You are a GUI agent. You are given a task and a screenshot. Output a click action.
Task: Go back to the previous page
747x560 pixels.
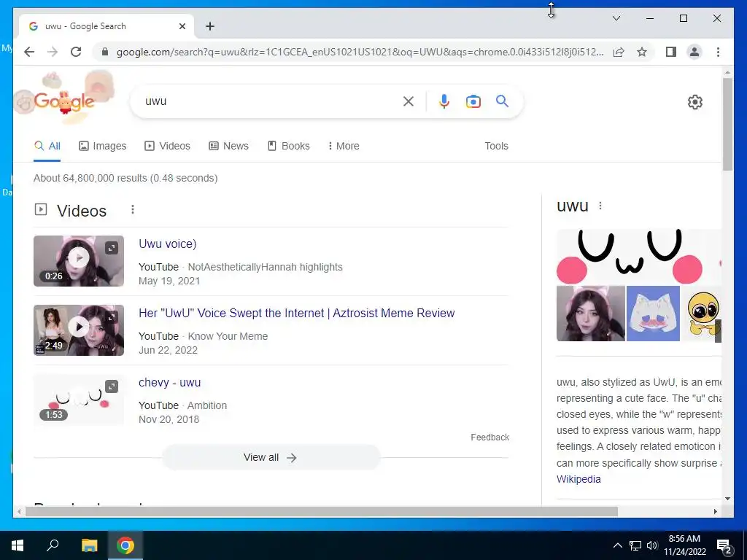(29, 52)
